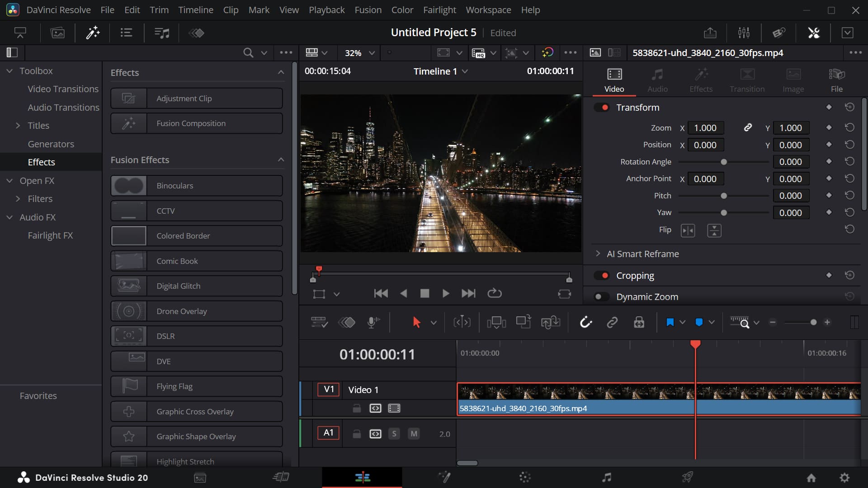Select the Trim Edit mode tool

pyautogui.click(x=462, y=322)
